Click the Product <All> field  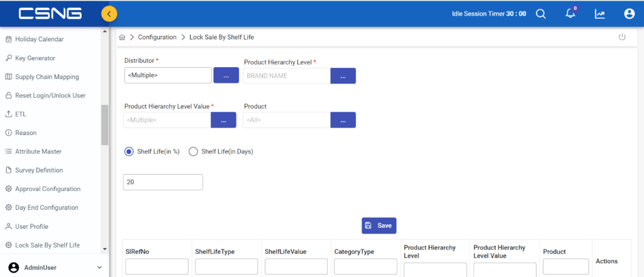coord(287,120)
